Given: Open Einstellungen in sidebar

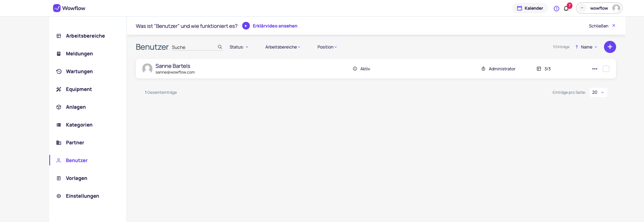Looking at the screenshot, I should pos(82,196).
